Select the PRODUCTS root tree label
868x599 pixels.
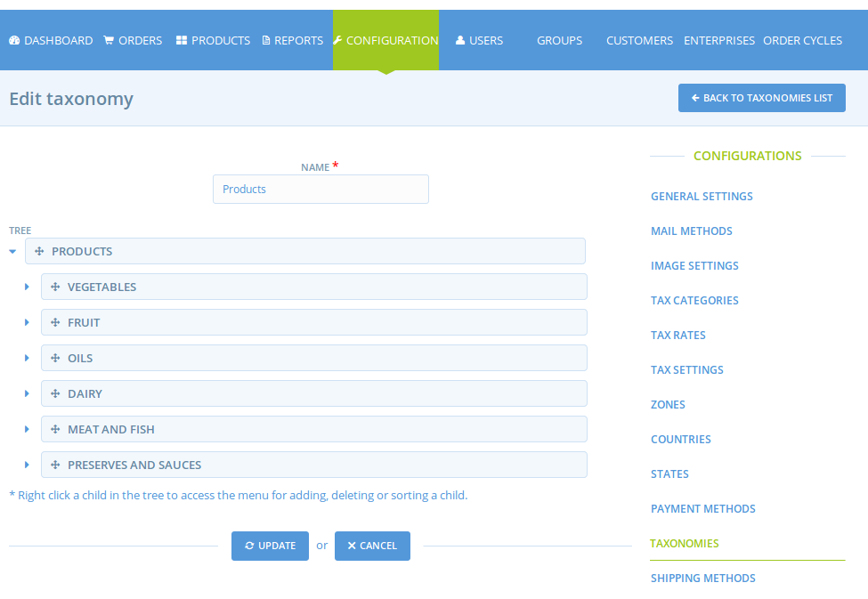tap(82, 251)
